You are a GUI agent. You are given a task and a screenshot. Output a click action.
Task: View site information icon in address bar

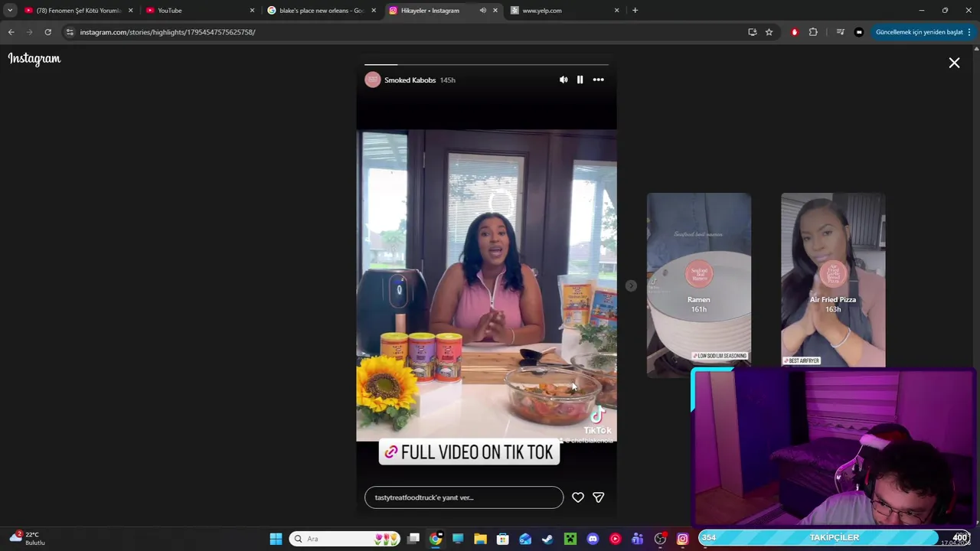tap(70, 32)
